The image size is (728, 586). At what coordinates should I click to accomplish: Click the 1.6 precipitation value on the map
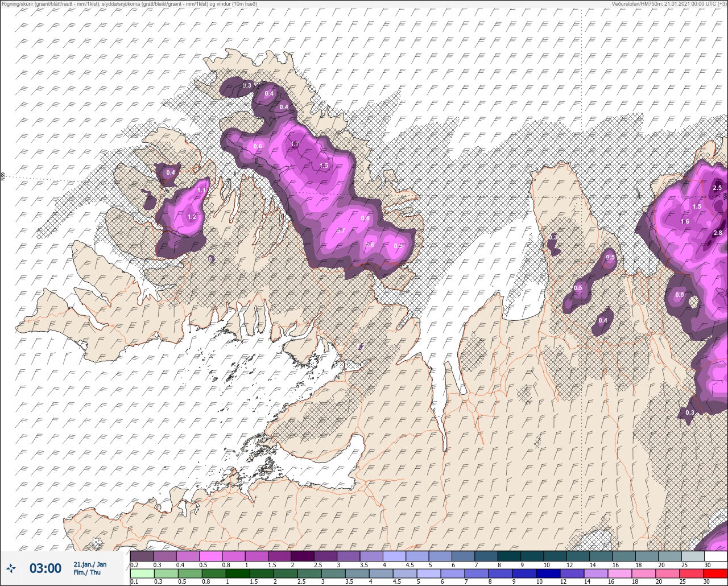[x=685, y=222]
